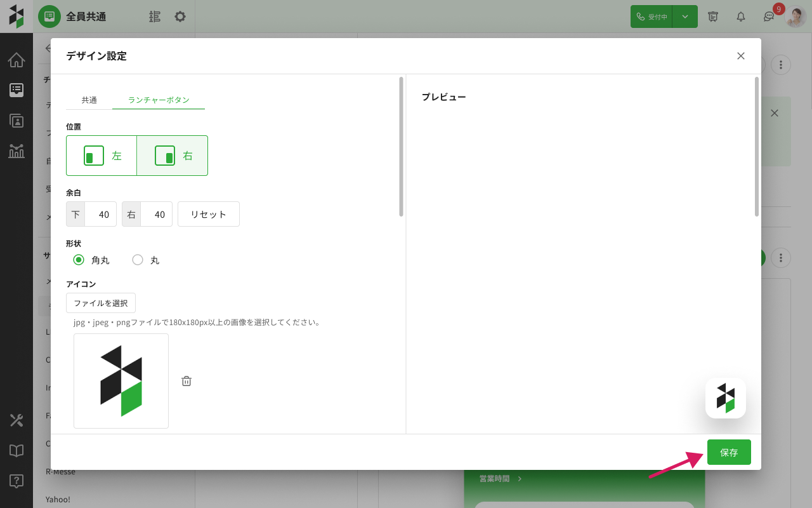Open the home icon in the sidebar

pos(16,60)
